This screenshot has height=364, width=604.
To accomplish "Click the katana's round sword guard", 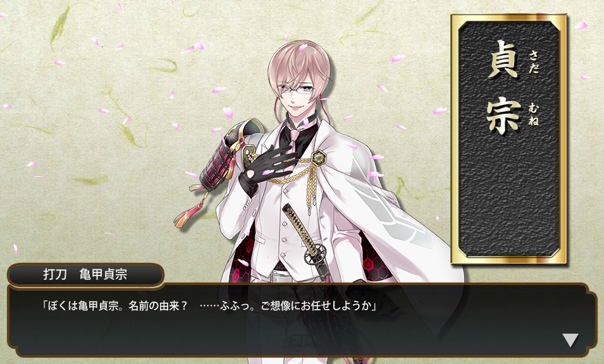I will (x=314, y=254).
